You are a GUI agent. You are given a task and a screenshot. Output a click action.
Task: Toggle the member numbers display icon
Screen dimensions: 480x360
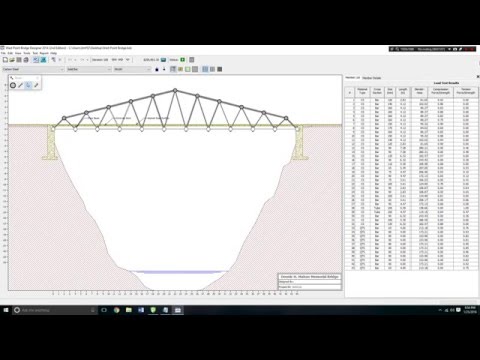click(x=195, y=69)
